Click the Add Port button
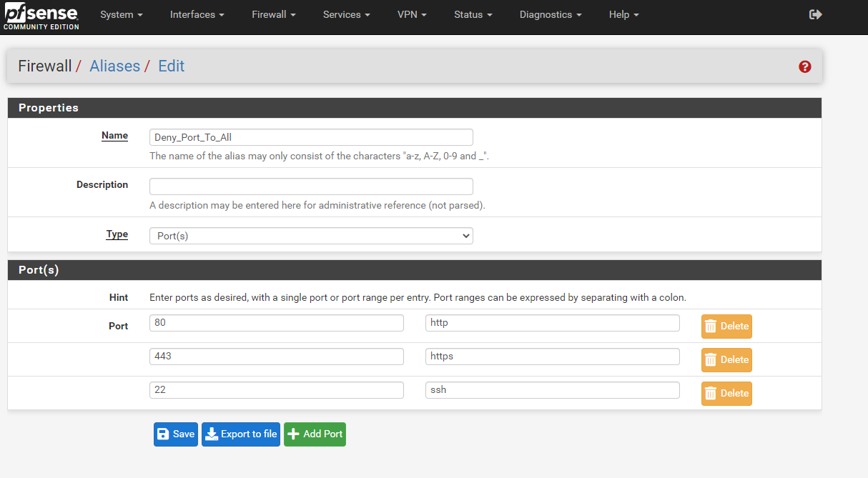This screenshot has height=478, width=868. point(315,434)
